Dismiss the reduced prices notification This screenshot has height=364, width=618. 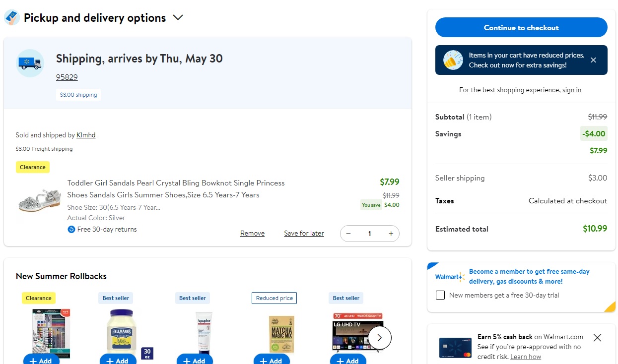coord(593,60)
